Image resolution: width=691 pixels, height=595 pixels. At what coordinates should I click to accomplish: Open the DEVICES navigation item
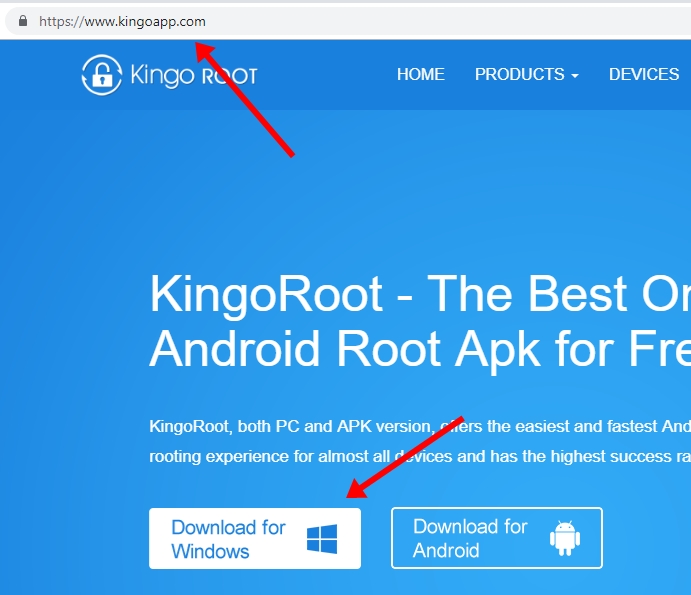coord(644,74)
